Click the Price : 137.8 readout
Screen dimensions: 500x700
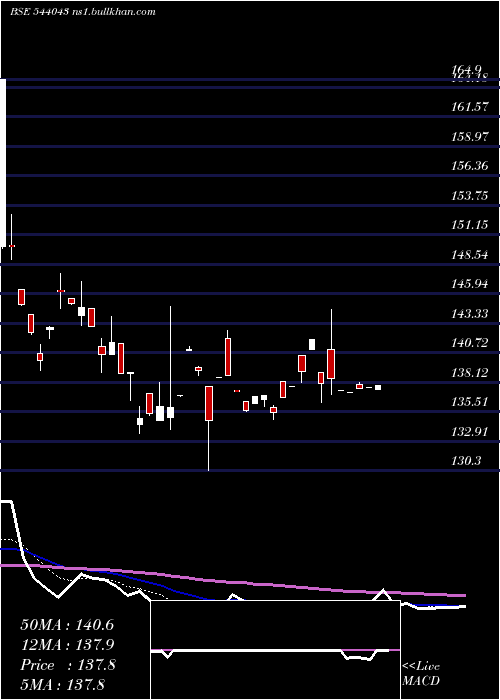(67, 665)
